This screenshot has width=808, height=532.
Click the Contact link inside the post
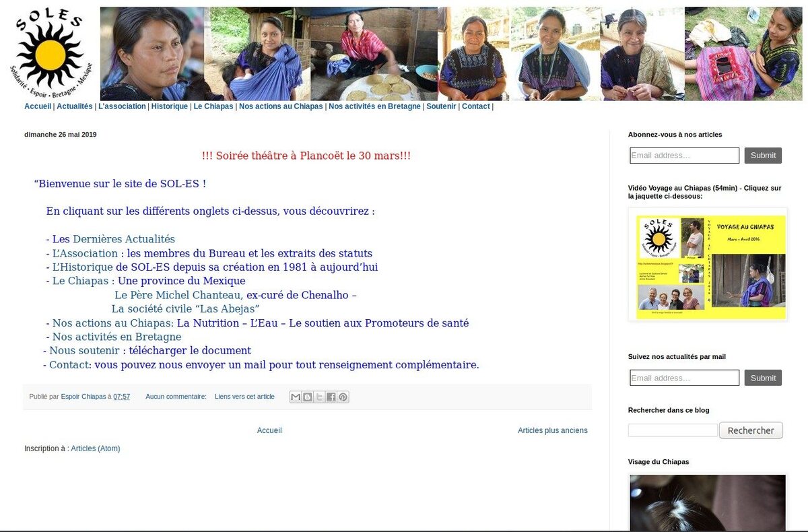tap(69, 365)
